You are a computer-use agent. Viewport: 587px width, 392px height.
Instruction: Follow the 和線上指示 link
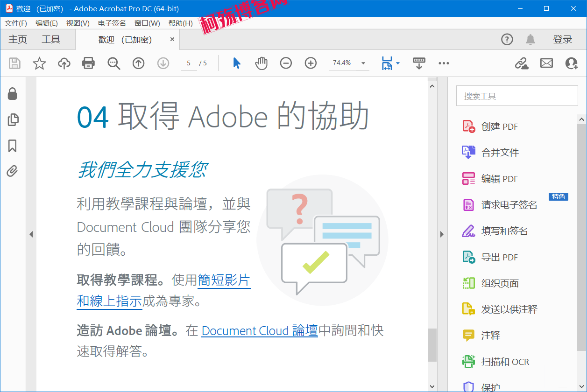tap(109, 301)
